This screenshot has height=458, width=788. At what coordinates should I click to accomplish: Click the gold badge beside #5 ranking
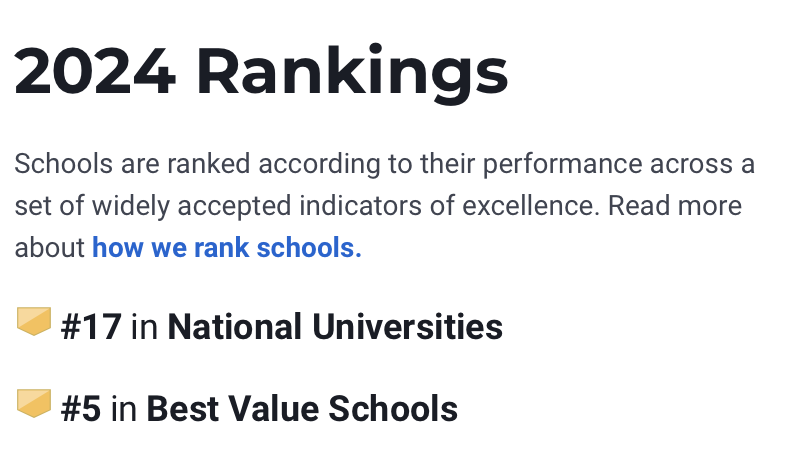[34, 403]
